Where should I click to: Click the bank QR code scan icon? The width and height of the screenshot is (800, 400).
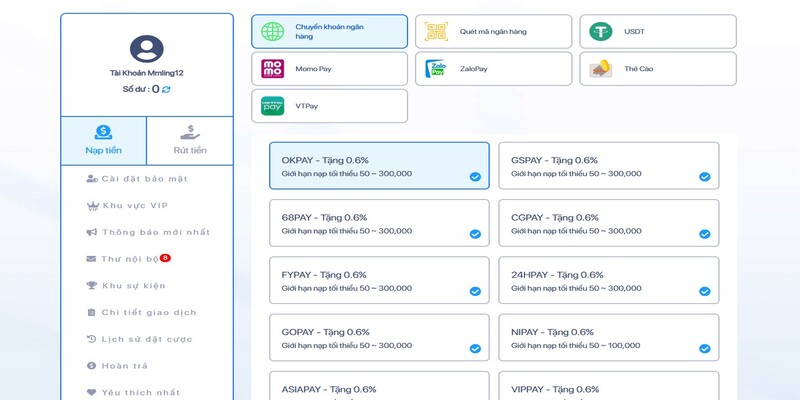[436, 31]
